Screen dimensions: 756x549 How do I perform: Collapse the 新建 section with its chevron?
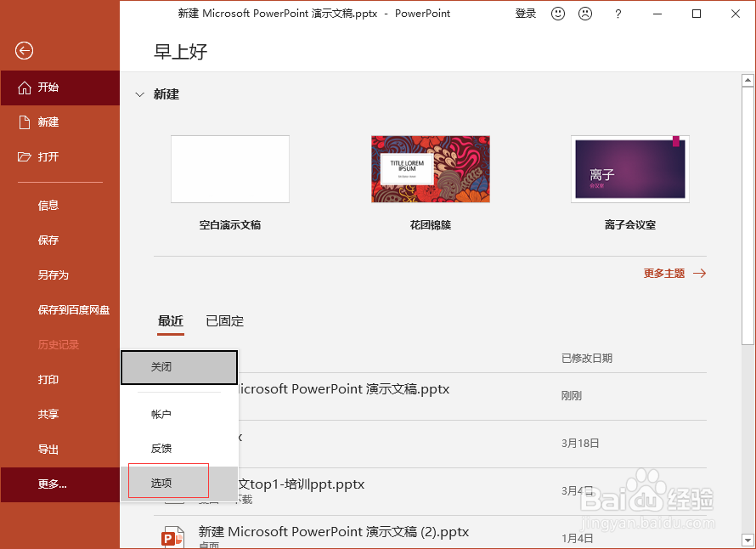[x=139, y=94]
